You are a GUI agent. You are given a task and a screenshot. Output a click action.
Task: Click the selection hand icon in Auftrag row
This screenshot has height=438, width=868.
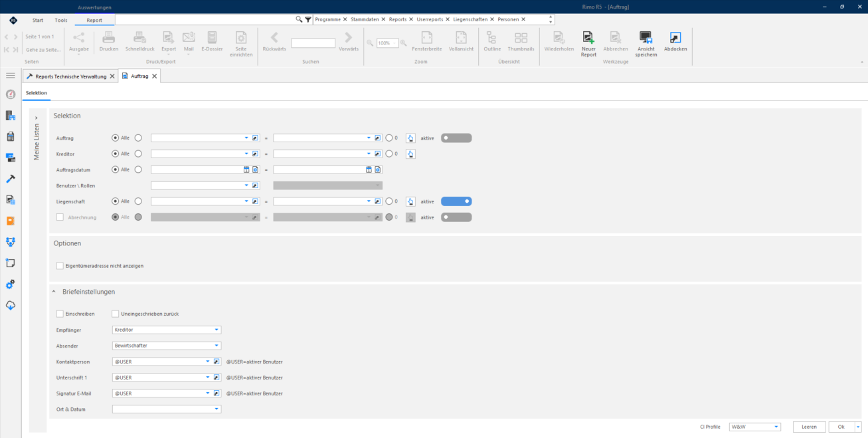tap(410, 138)
